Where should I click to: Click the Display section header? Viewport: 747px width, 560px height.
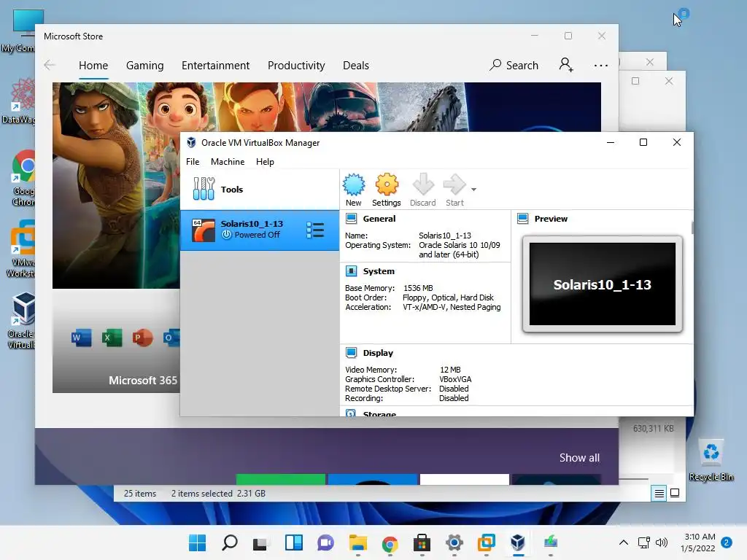click(378, 353)
